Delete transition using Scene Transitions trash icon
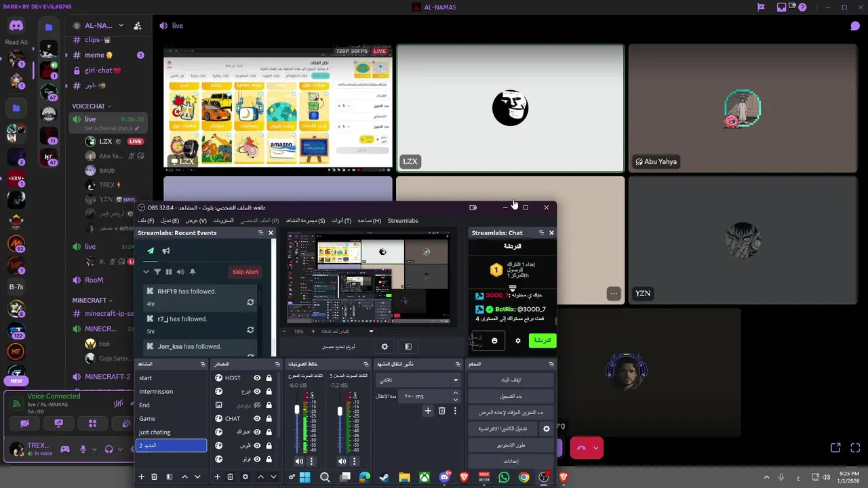This screenshot has width=868, height=488. [441, 411]
